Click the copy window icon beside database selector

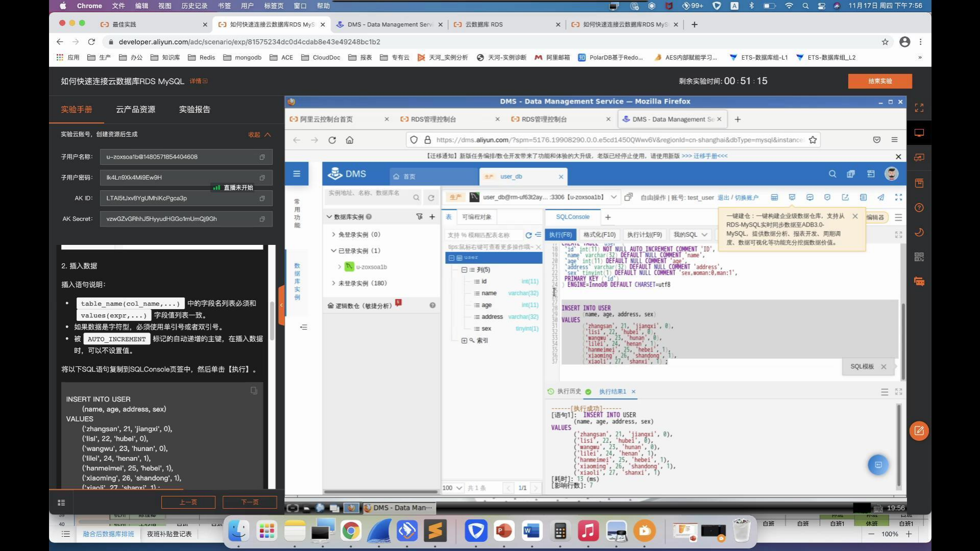628,197
